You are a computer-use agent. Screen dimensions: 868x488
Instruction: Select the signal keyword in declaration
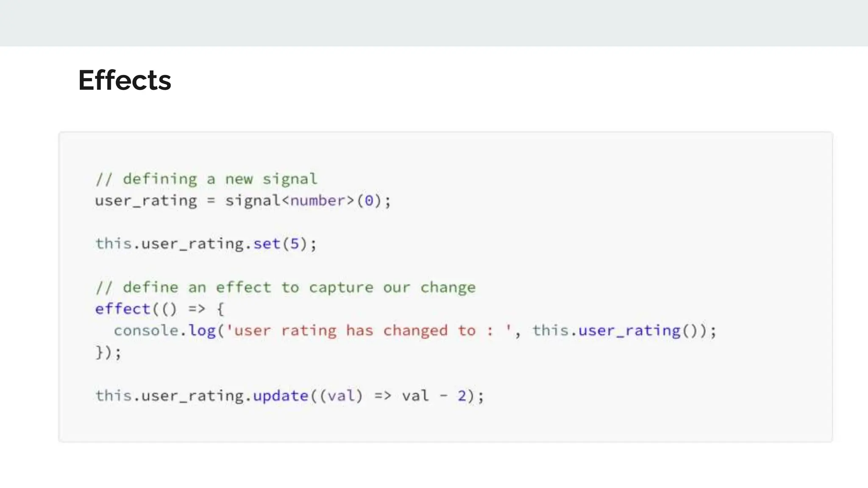pyautogui.click(x=253, y=201)
